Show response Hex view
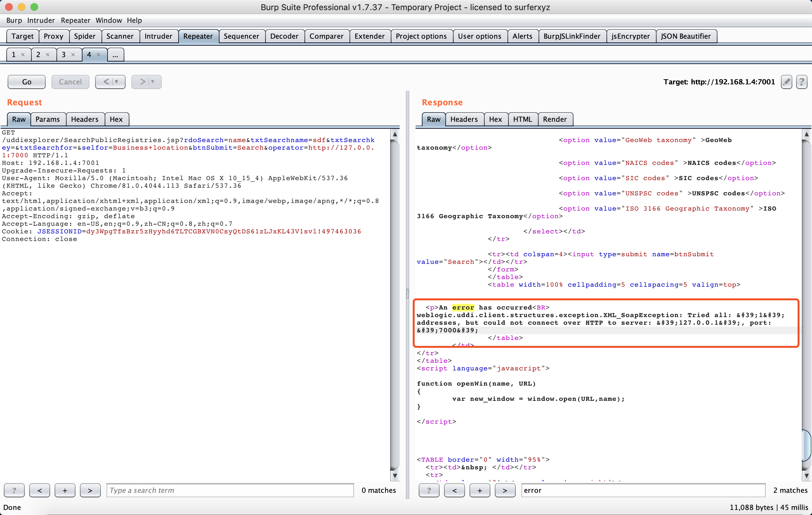The image size is (812, 515). [496, 119]
